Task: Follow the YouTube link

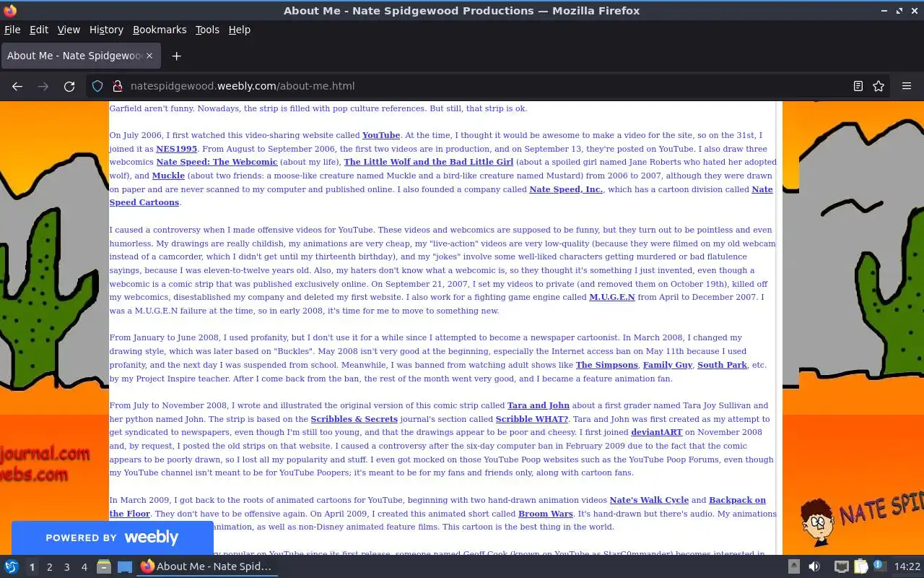Action: tap(381, 135)
